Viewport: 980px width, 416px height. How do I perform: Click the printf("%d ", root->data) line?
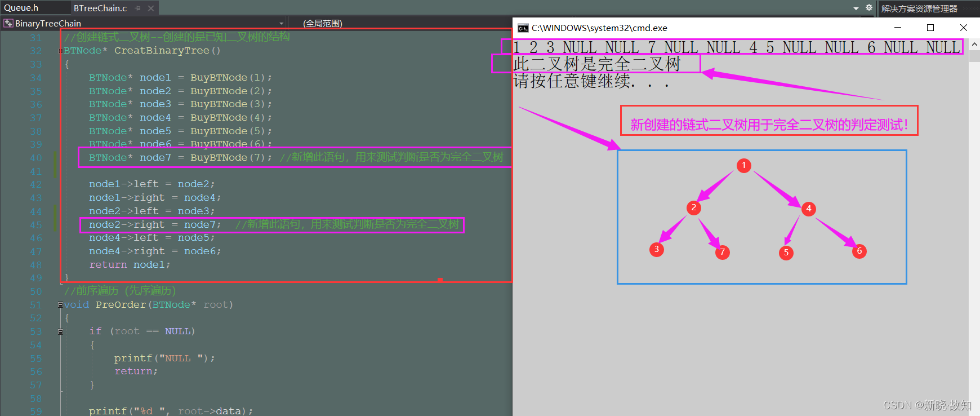[171, 411]
